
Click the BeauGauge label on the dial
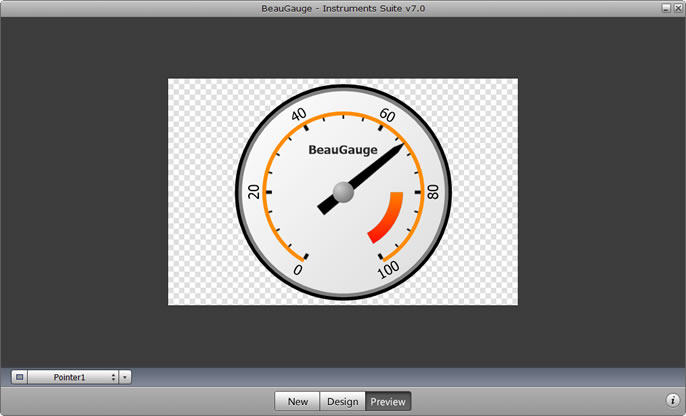click(x=343, y=150)
